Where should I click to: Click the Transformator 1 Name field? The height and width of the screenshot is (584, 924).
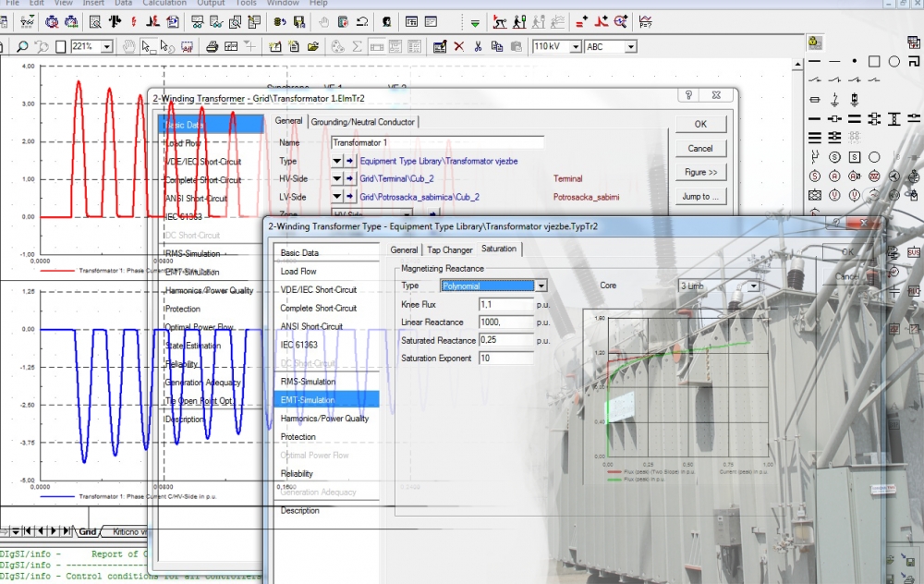tap(437, 142)
